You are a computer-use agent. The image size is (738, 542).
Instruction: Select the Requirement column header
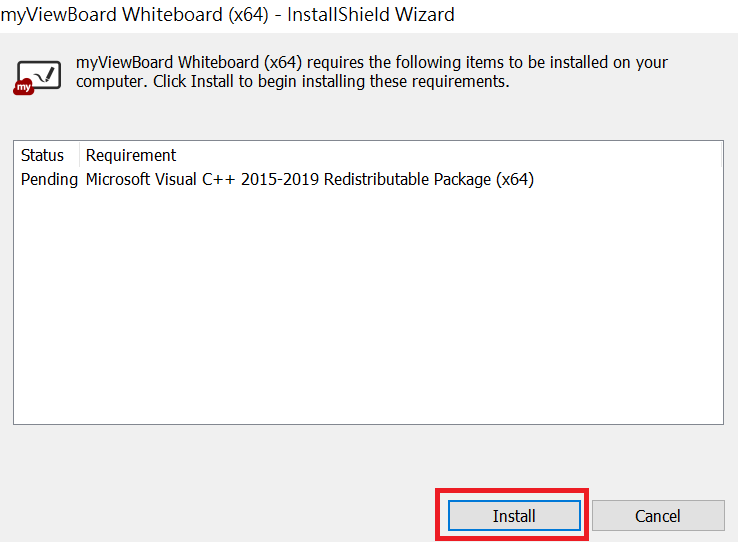[x=131, y=155]
